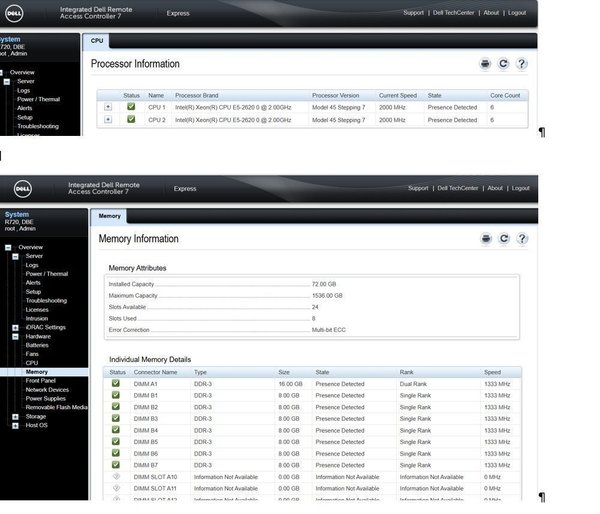Select the Memory tab

click(x=109, y=216)
